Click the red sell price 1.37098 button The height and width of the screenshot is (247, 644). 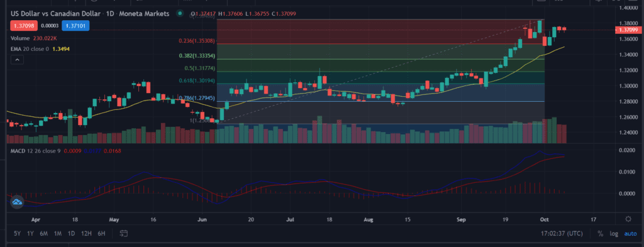pyautogui.click(x=23, y=26)
